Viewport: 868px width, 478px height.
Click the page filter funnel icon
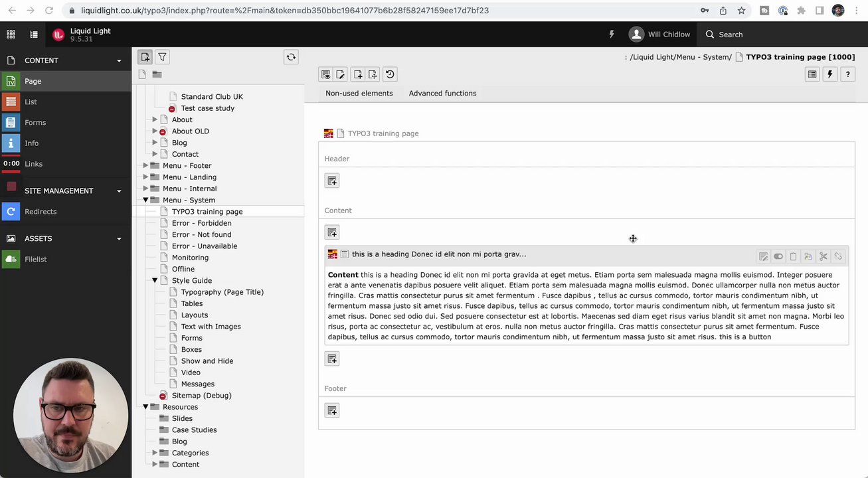click(162, 57)
